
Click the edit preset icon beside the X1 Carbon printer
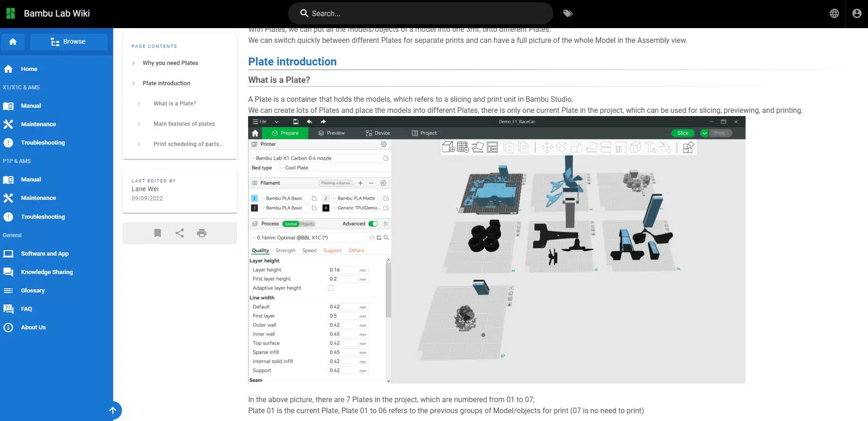(386, 158)
